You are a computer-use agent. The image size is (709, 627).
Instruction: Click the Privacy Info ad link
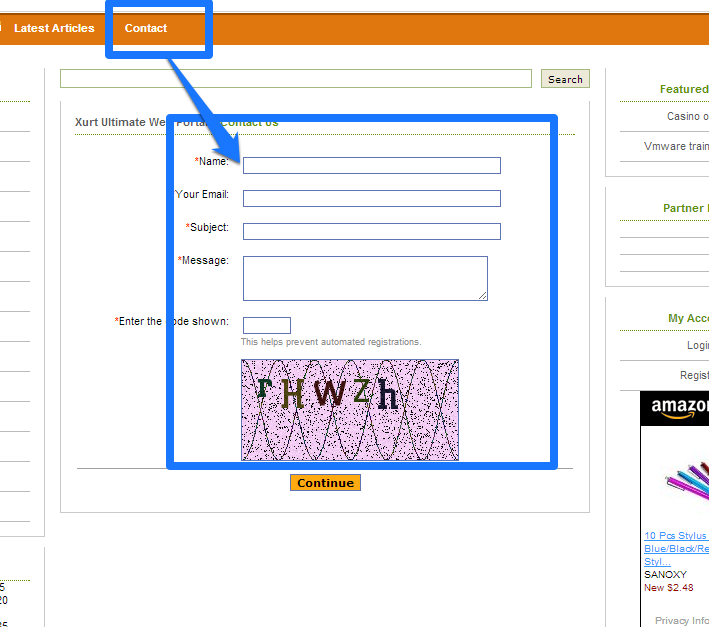pyautogui.click(x=681, y=621)
